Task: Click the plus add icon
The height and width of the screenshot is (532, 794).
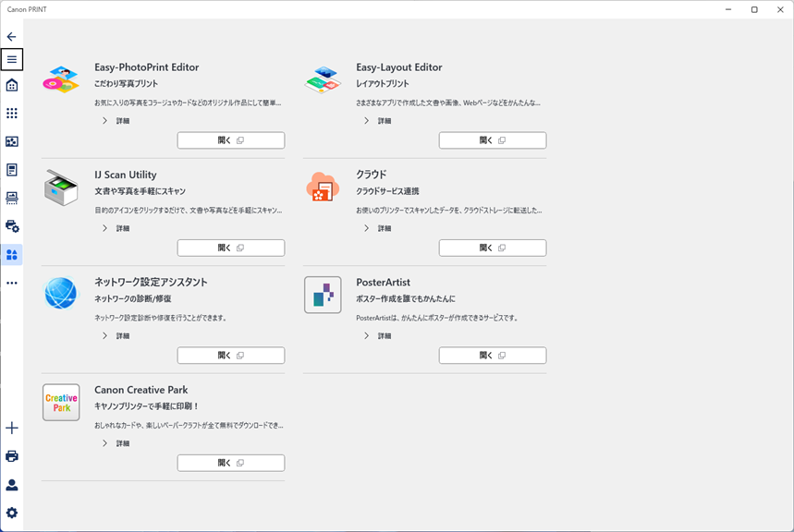Action: (12, 429)
